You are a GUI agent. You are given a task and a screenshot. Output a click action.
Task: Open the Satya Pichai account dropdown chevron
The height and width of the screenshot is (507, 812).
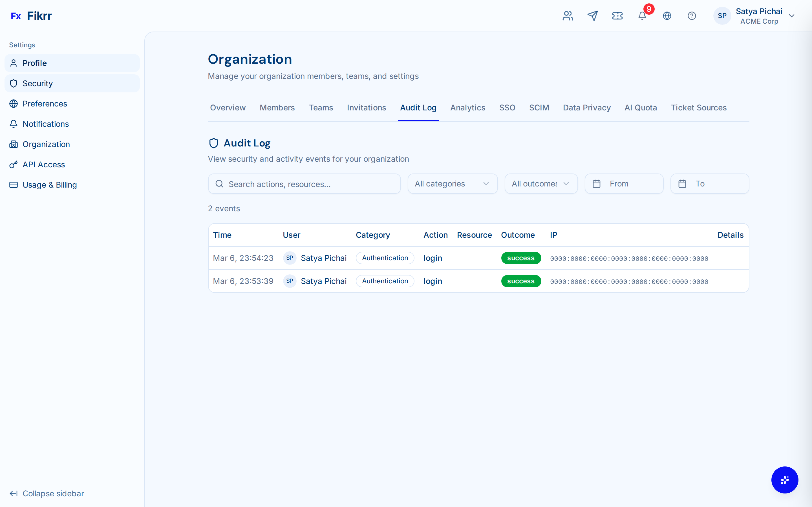pos(791,16)
